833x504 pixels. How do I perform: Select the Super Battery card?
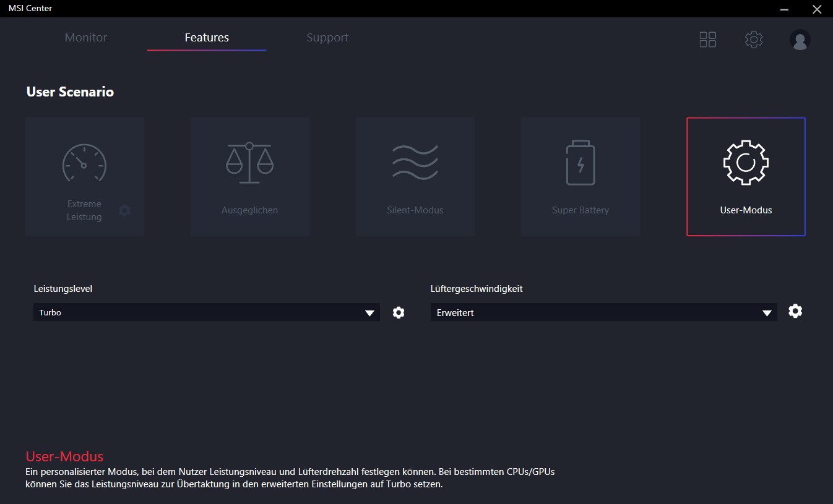tap(580, 177)
